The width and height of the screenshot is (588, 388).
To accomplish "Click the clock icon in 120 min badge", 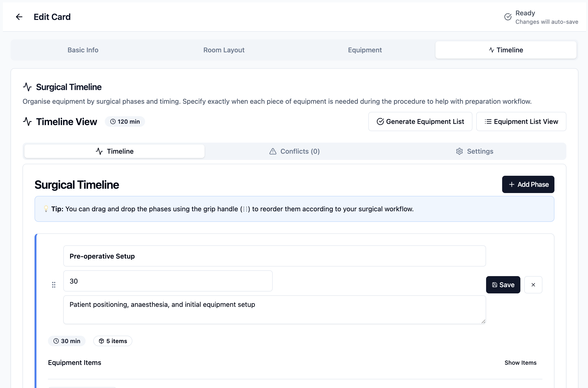I will [x=113, y=121].
